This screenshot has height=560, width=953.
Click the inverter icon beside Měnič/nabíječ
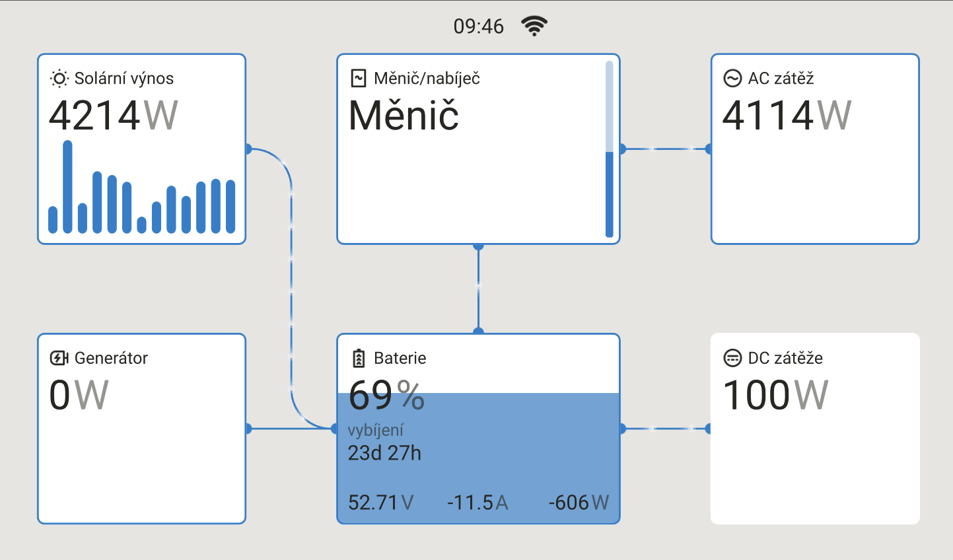358,79
